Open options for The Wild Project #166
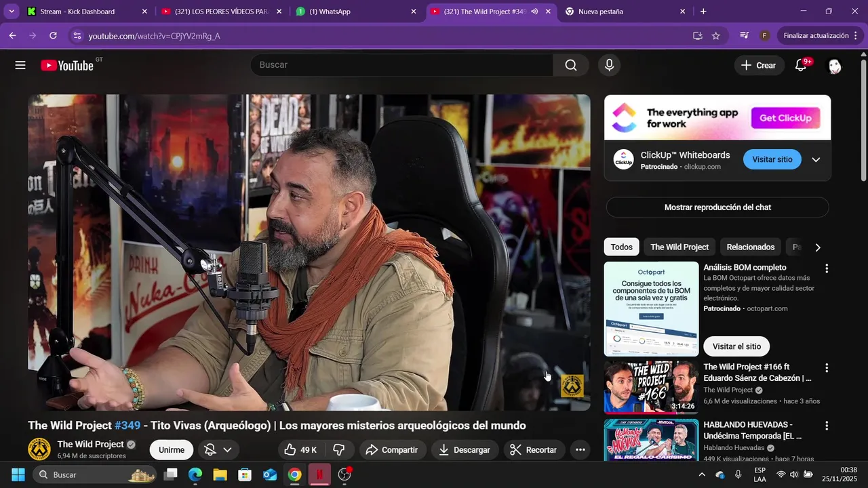Screen dimensions: 868x488 click(x=826, y=368)
